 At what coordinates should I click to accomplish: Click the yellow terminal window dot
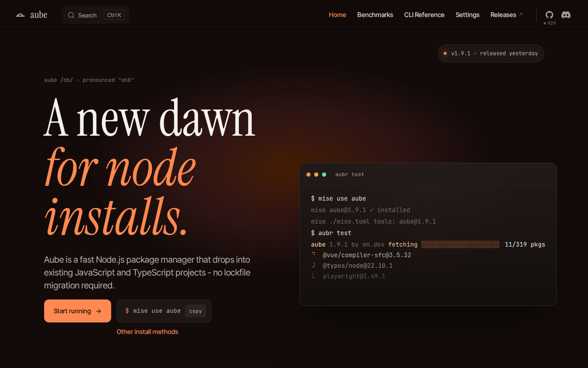tap(317, 175)
